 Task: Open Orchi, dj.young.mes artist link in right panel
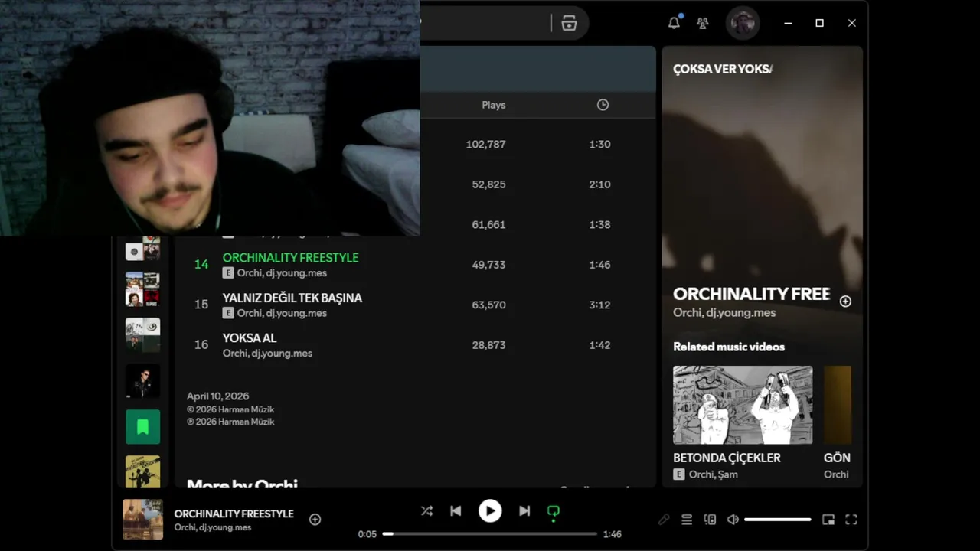click(724, 313)
